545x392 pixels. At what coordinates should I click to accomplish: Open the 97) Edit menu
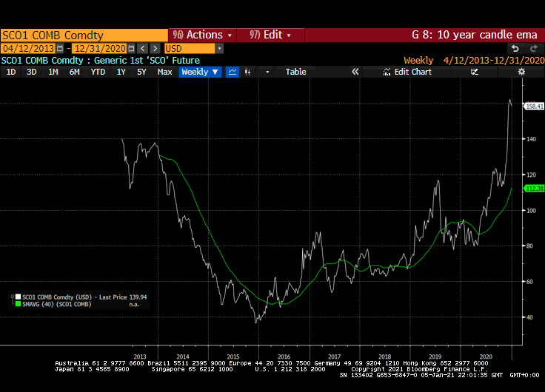pos(270,35)
